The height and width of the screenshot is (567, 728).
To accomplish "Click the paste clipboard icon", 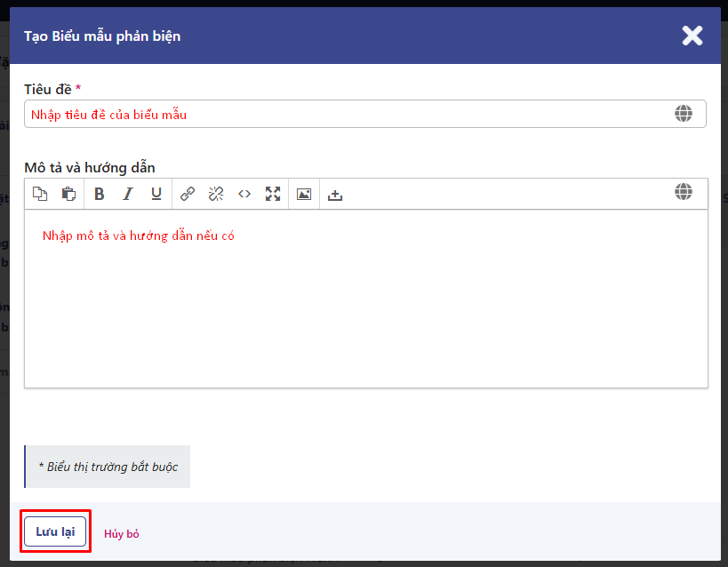I will tap(68, 194).
